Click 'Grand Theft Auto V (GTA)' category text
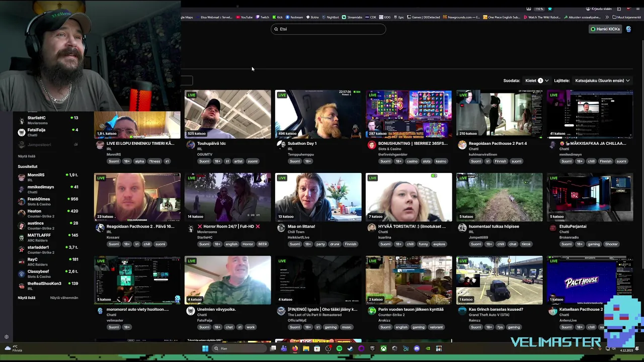Viewport: 644px width, 362px height. 490,315
